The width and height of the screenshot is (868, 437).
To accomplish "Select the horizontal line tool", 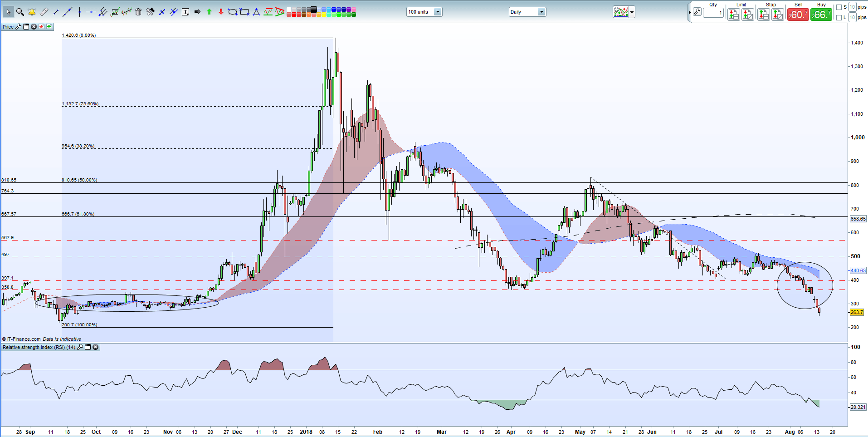I will [91, 12].
